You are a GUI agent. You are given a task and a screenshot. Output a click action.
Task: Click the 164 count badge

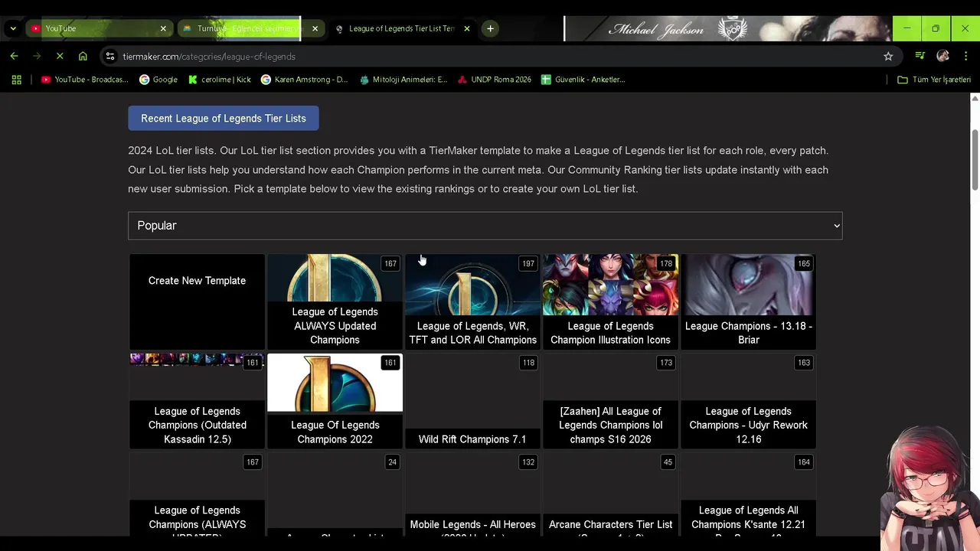point(803,462)
